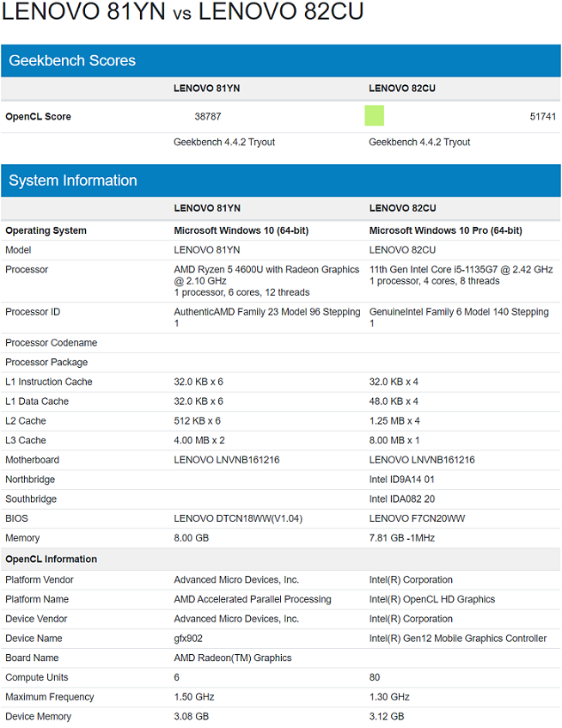Viewport: 562px width, 728px height.
Task: Select Memory value 8.00 GB
Action: pos(192,538)
